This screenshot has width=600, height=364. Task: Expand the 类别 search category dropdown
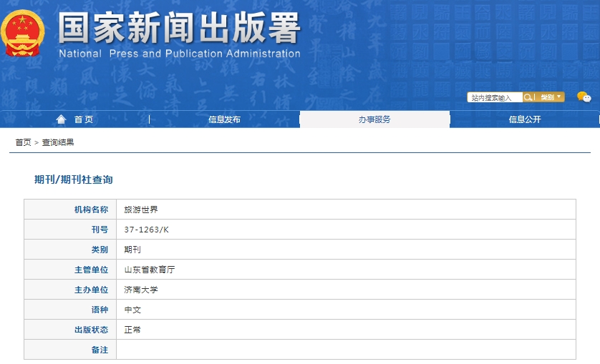tap(550, 97)
